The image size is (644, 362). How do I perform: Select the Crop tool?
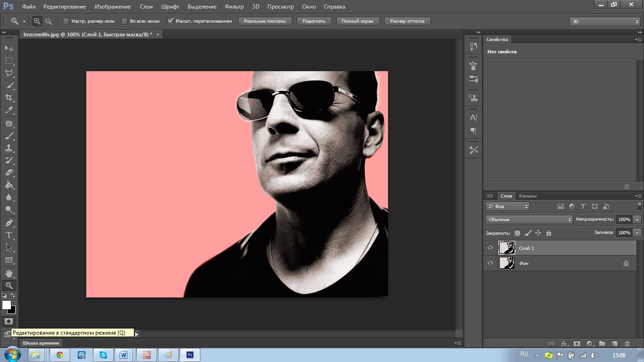coord(9,98)
